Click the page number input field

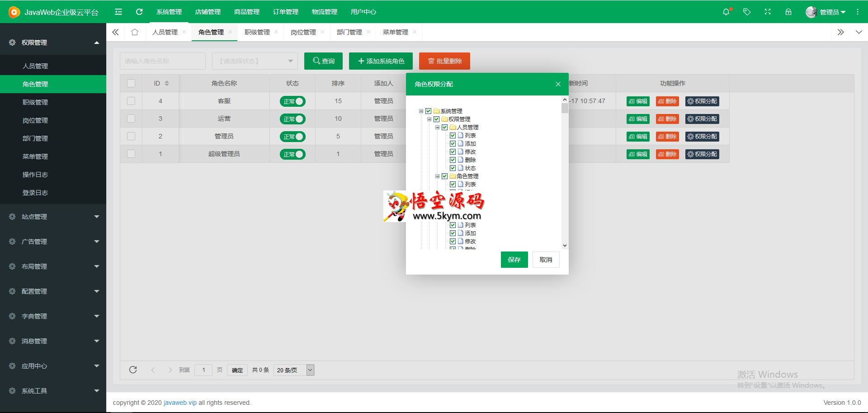(203, 370)
